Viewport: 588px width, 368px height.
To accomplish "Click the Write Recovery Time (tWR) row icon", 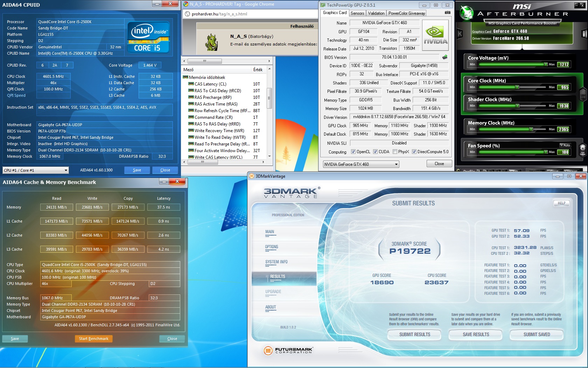I will 191,131.
